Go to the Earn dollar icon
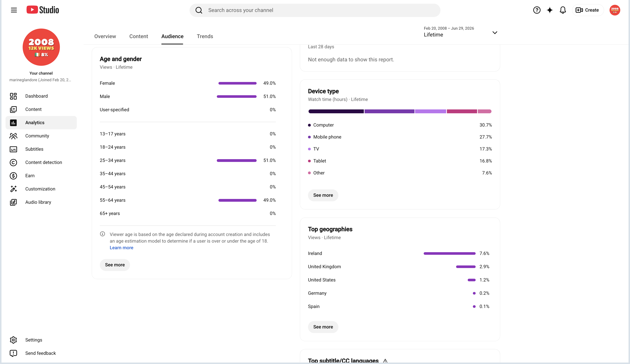The height and width of the screenshot is (364, 630). click(x=13, y=176)
